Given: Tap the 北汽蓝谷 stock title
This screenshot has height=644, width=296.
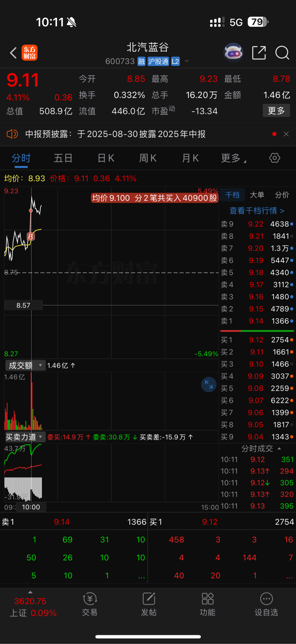Looking at the screenshot, I should (x=148, y=47).
